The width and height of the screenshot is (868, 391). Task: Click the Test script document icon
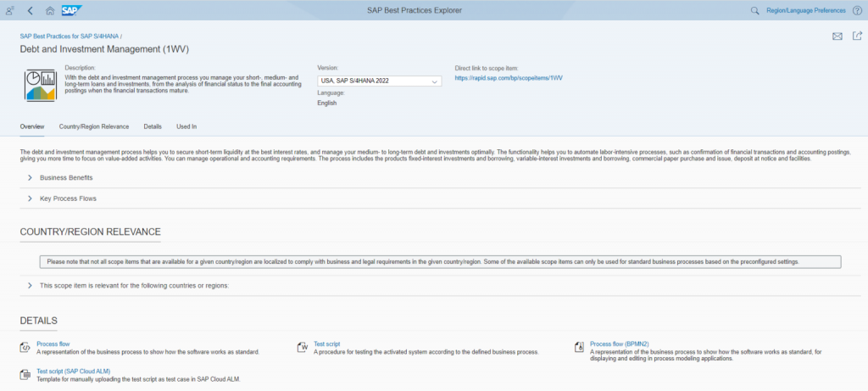(303, 348)
